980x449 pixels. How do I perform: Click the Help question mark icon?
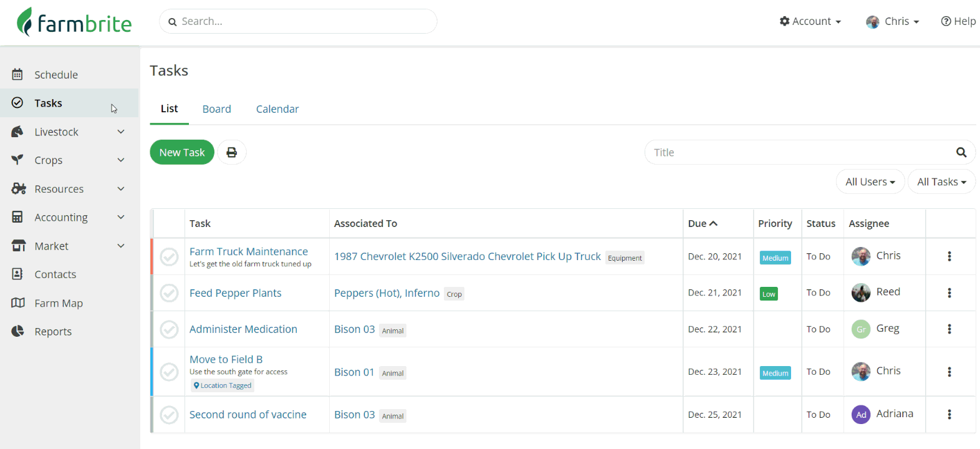(x=946, y=21)
